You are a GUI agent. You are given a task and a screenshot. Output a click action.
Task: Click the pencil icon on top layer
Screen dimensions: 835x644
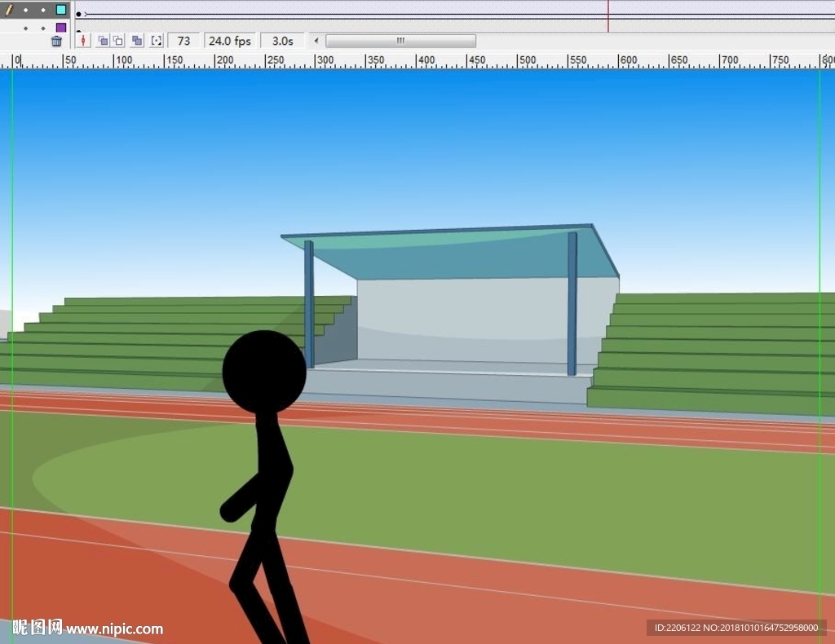(8, 10)
